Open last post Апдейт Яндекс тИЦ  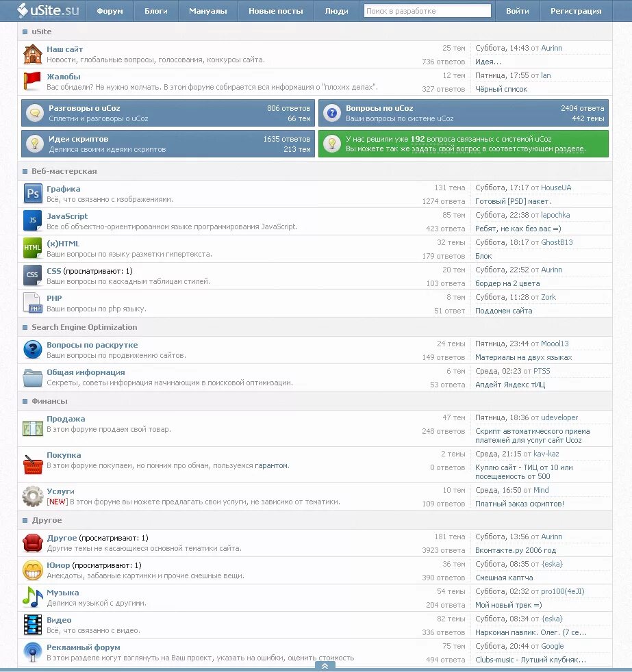coord(510,385)
